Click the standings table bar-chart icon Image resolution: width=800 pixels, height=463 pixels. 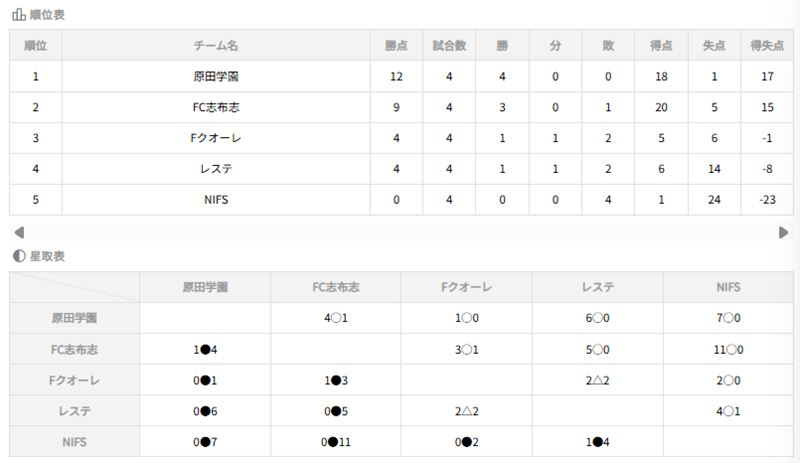(18, 15)
